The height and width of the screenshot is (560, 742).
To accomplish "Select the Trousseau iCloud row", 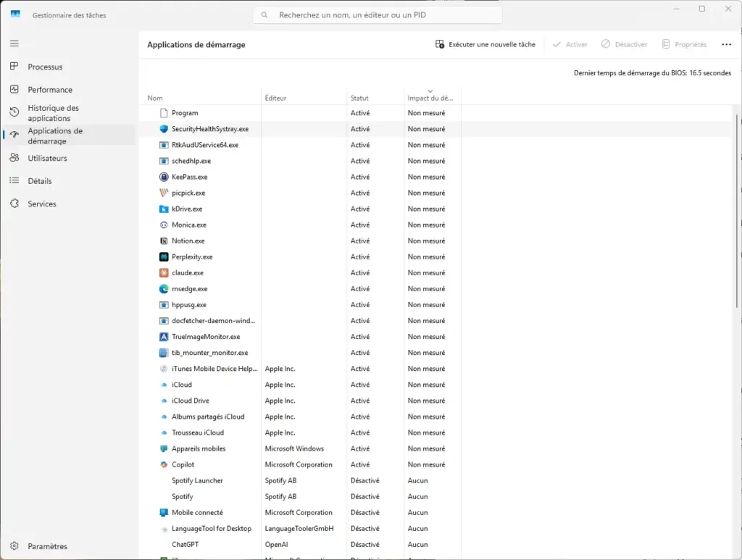I will click(x=435, y=432).
